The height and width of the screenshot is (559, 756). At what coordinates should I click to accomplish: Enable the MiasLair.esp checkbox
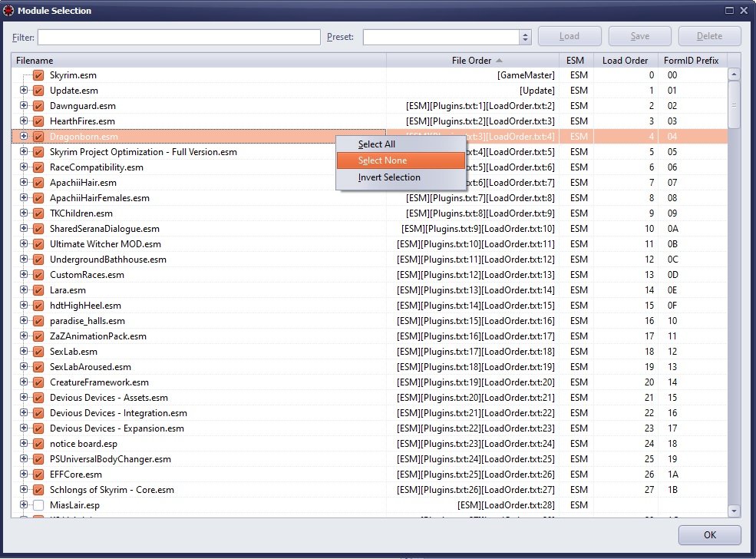[x=38, y=505]
